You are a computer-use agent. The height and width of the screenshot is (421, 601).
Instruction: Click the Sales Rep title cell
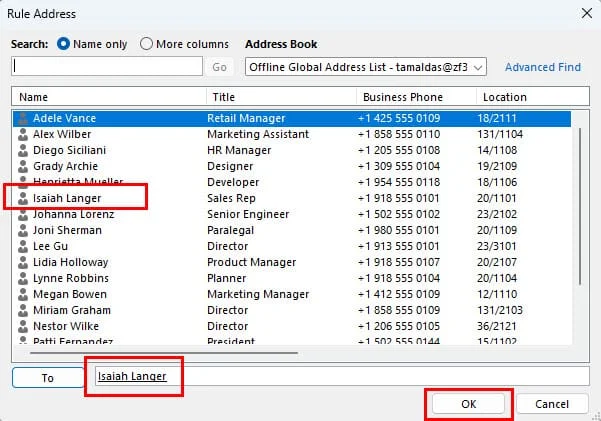click(231, 198)
